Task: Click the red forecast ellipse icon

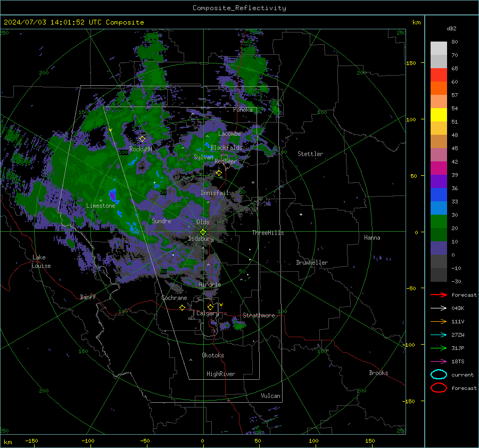Action: click(x=439, y=388)
